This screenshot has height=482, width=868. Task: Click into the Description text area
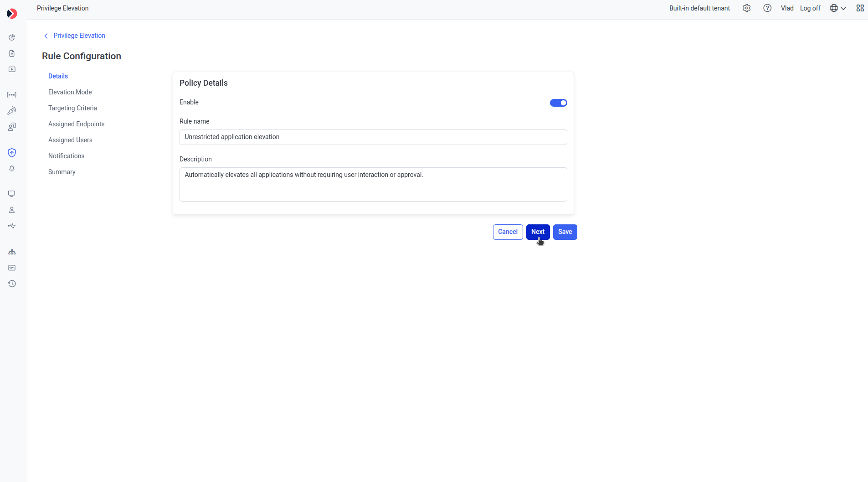pyautogui.click(x=373, y=184)
